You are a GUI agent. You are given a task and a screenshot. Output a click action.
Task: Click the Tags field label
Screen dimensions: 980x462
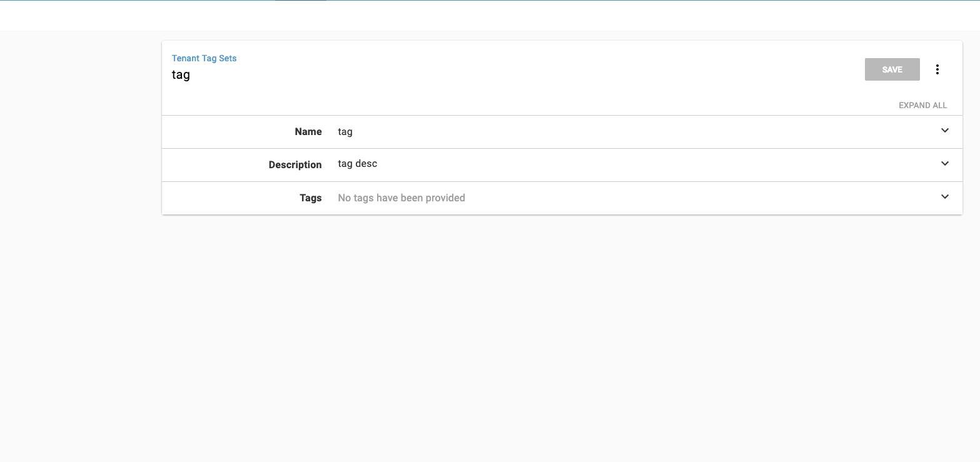311,198
